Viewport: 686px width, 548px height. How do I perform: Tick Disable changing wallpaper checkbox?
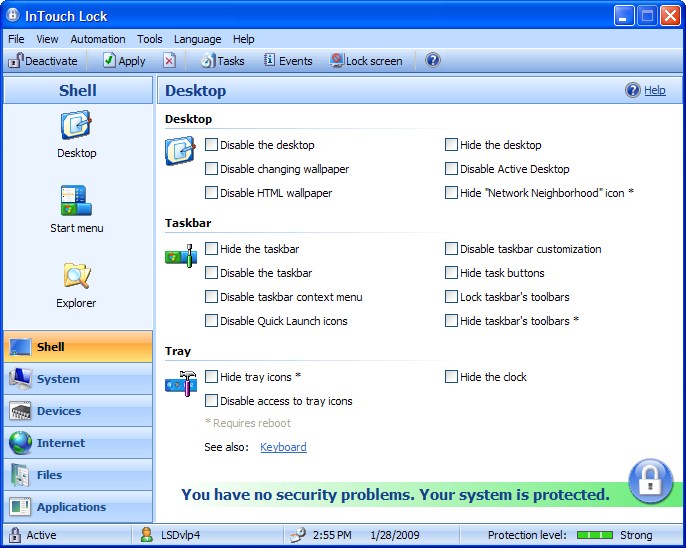pyautogui.click(x=211, y=169)
